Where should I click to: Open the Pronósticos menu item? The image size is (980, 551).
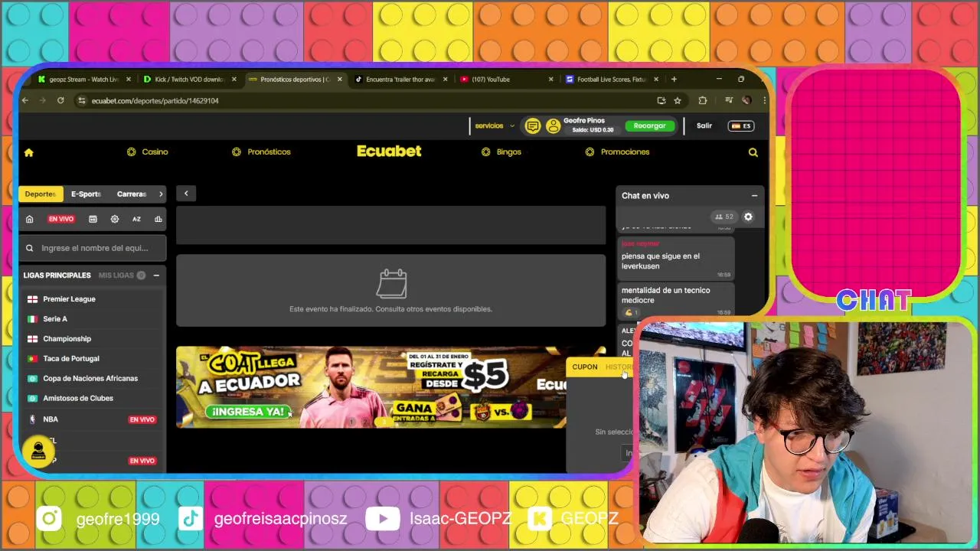coord(261,152)
